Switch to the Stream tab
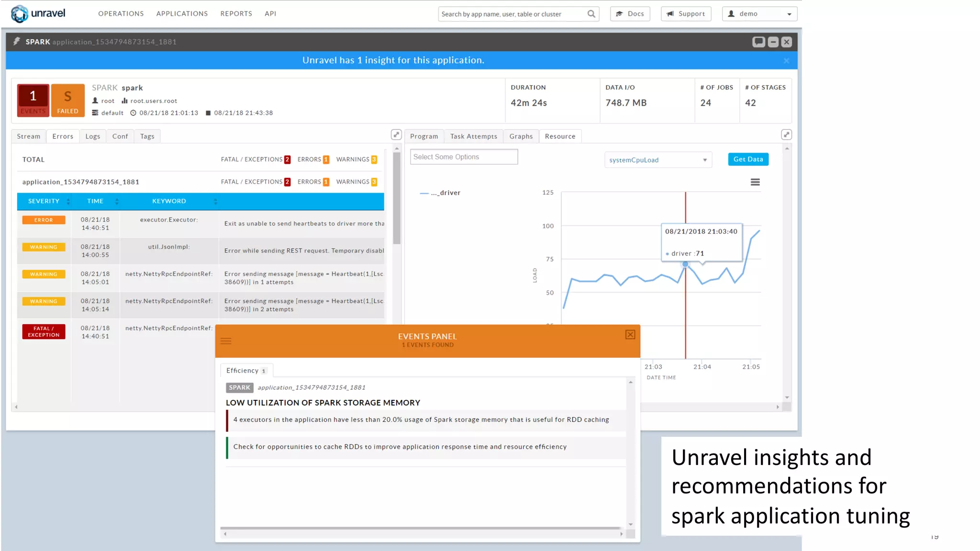 point(29,136)
